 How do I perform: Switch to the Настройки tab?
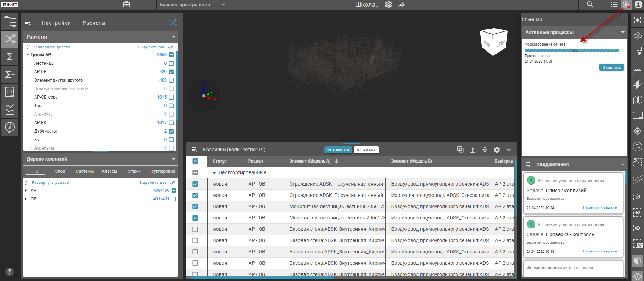tap(56, 23)
